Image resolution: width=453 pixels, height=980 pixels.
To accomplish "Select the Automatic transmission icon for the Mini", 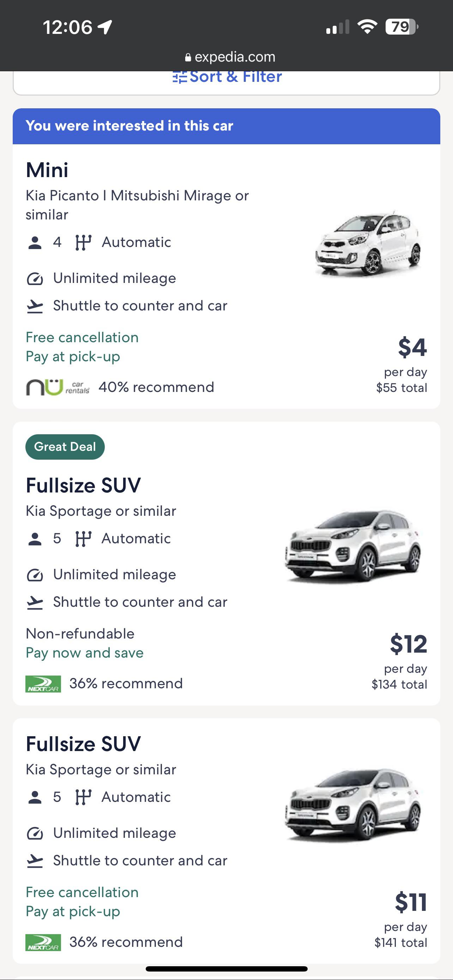I will coord(84,241).
